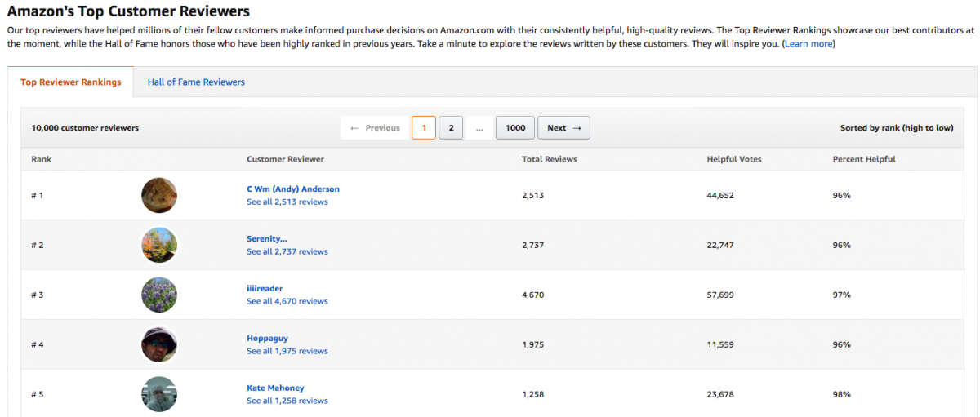The width and height of the screenshot is (980, 417).
Task: Click the Percent Helpful column header
Action: [x=864, y=159]
